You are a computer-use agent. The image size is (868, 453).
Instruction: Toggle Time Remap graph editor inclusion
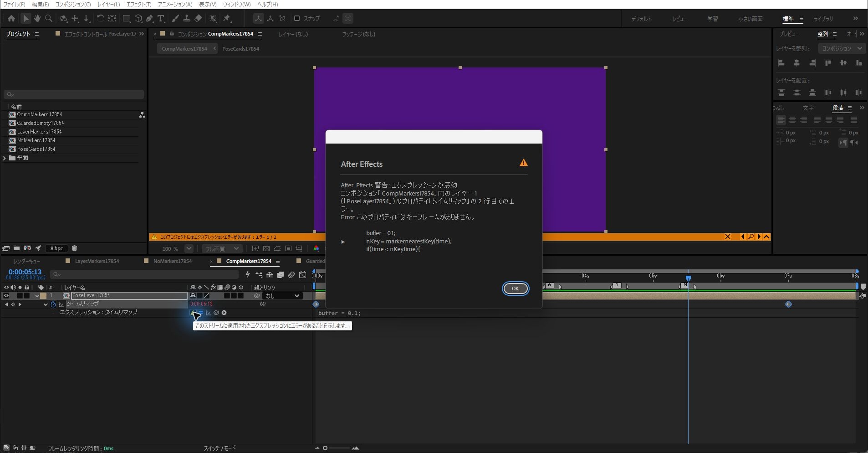point(61,304)
